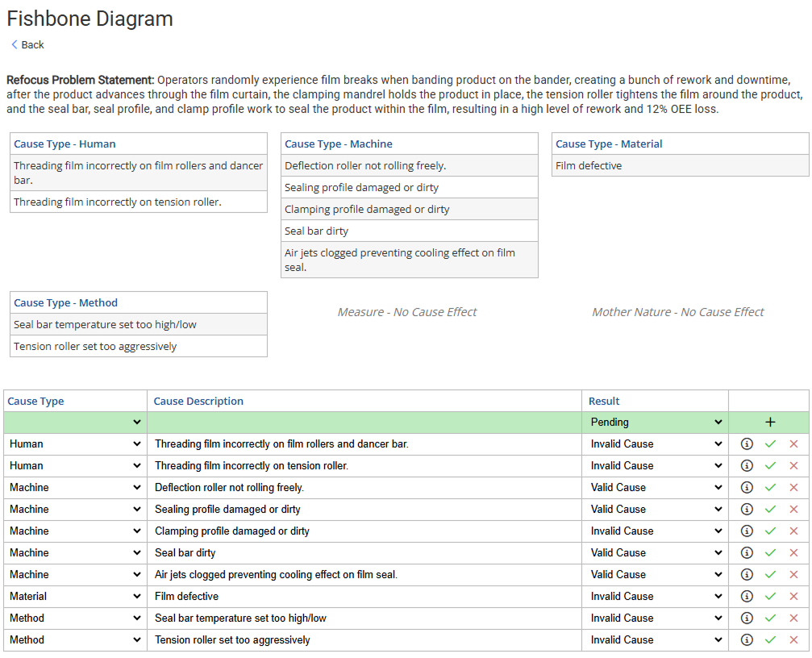Expand the empty Cause Type dropdown in new row
Viewport: 812px width, 658px height.
click(x=75, y=423)
